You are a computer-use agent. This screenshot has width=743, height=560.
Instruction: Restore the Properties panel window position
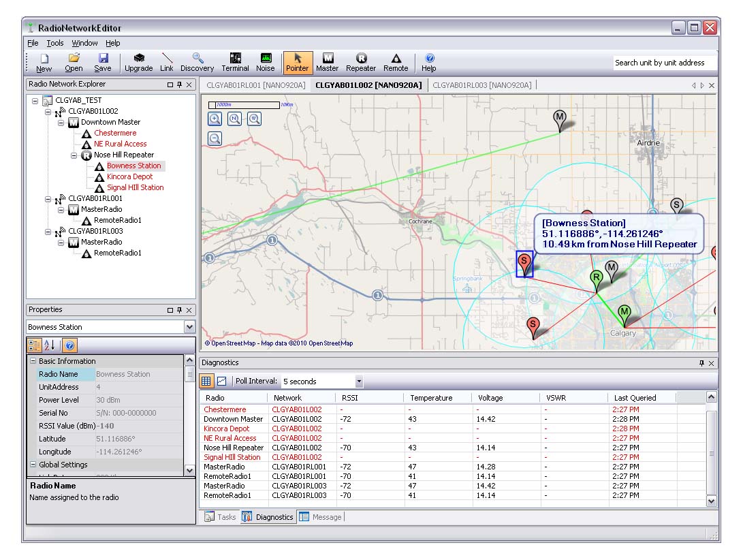point(170,310)
